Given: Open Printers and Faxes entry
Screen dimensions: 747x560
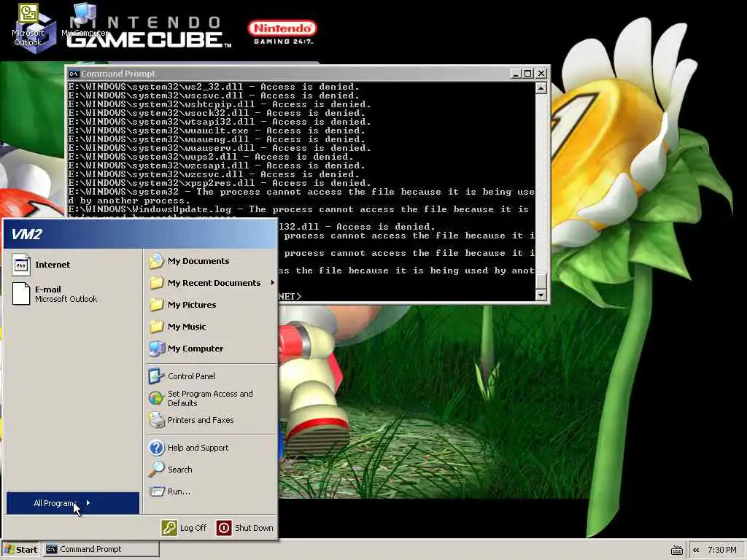Looking at the screenshot, I should 212,420.
